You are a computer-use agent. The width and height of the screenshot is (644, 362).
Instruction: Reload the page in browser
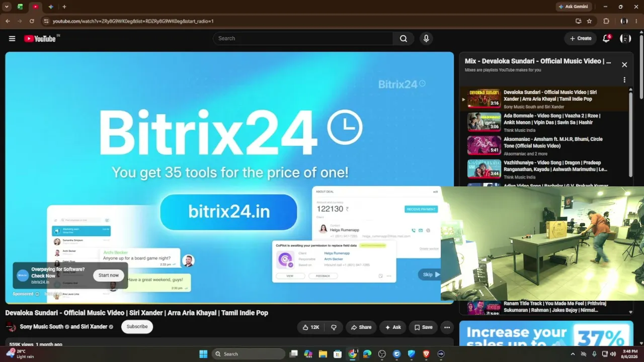coord(32,21)
